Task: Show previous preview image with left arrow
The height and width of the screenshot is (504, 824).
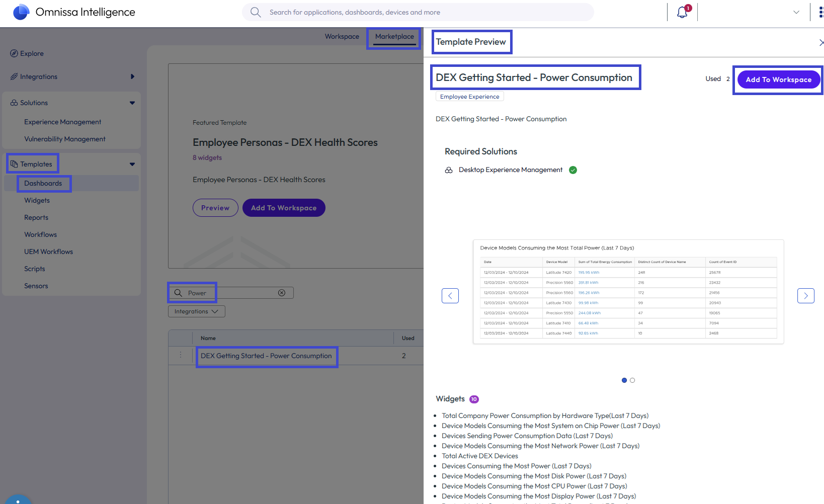Action: click(450, 296)
